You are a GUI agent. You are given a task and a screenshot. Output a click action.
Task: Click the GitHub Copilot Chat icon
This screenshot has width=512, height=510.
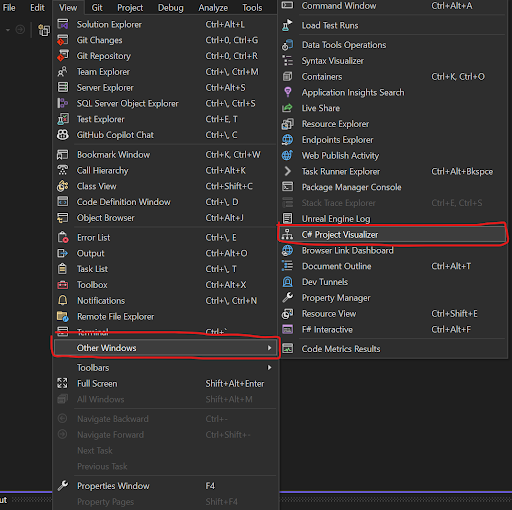(63, 135)
